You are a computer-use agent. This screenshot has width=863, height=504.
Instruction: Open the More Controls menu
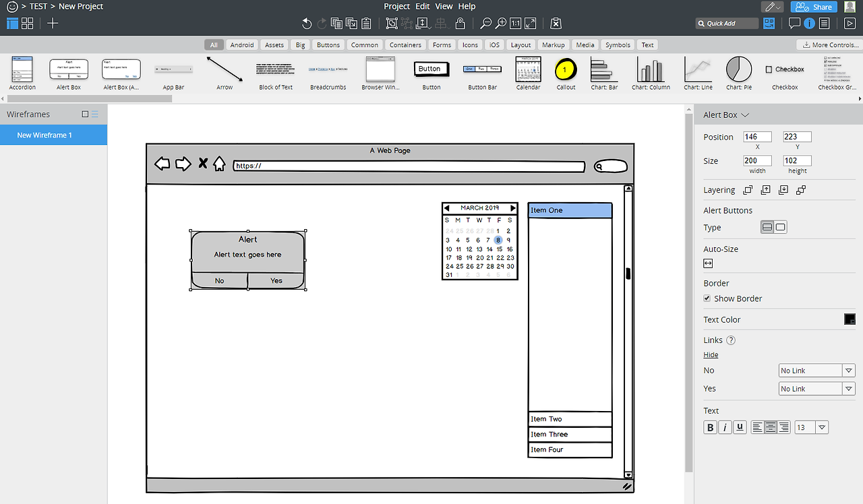coord(829,45)
